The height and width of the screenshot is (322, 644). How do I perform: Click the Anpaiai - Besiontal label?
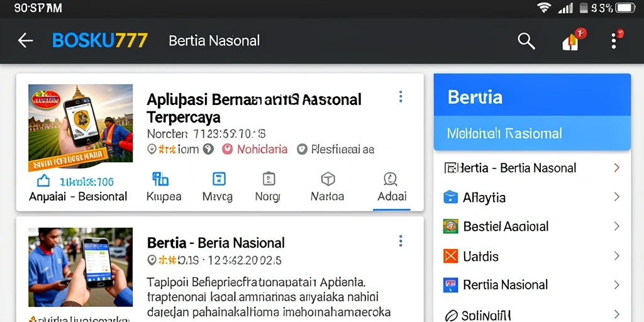pos(78,196)
